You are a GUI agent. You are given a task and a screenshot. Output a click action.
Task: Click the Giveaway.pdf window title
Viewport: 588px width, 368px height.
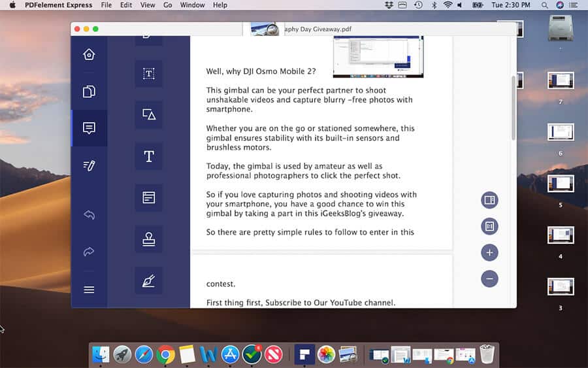(318, 29)
